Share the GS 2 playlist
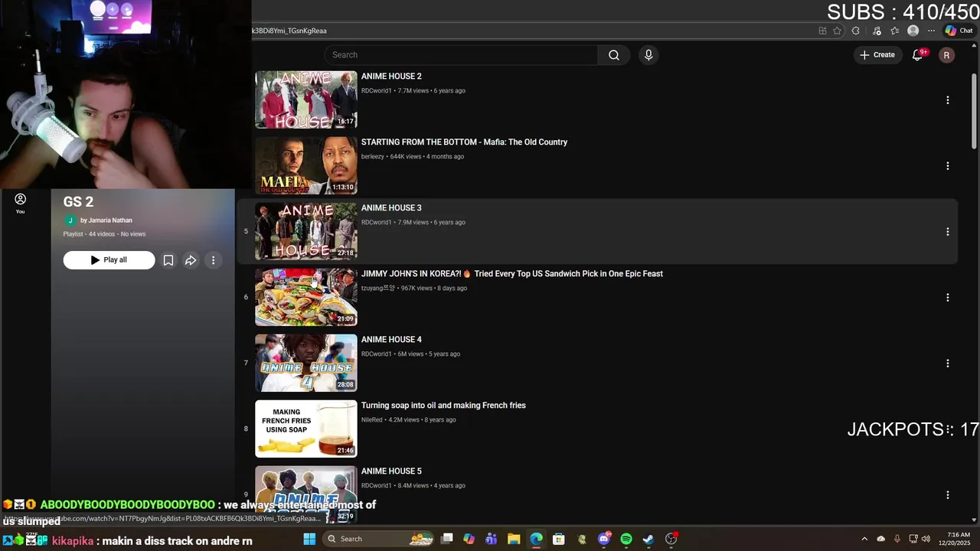The image size is (980, 551). (191, 260)
